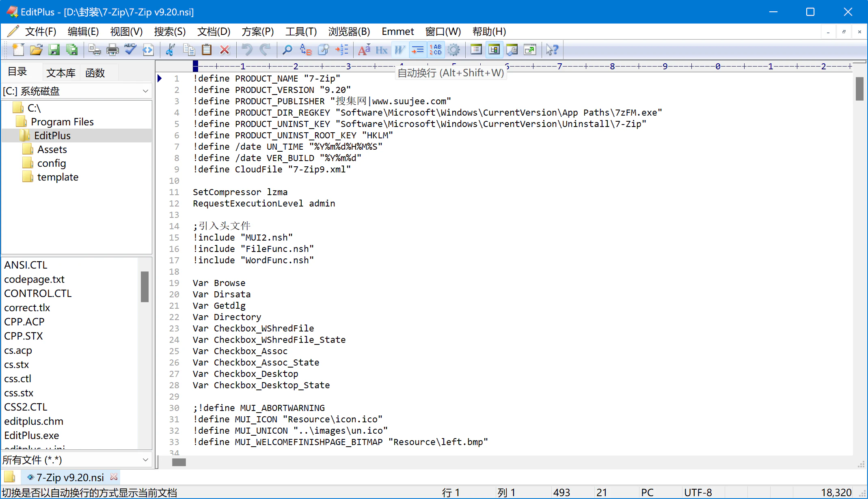
Task: Select editplus.chm in file list
Action: tap(34, 421)
